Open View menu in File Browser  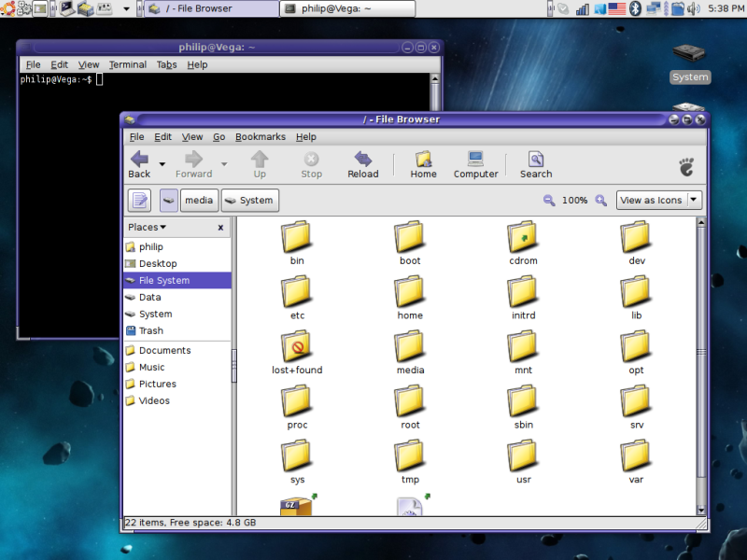pyautogui.click(x=192, y=137)
